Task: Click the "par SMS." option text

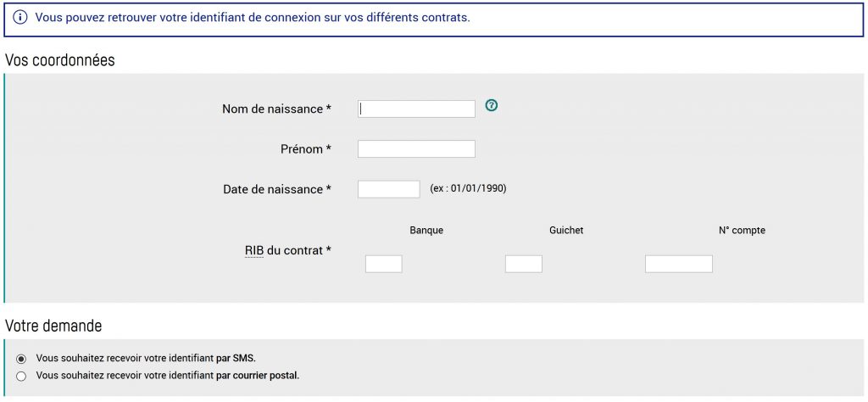Action: coord(236,359)
